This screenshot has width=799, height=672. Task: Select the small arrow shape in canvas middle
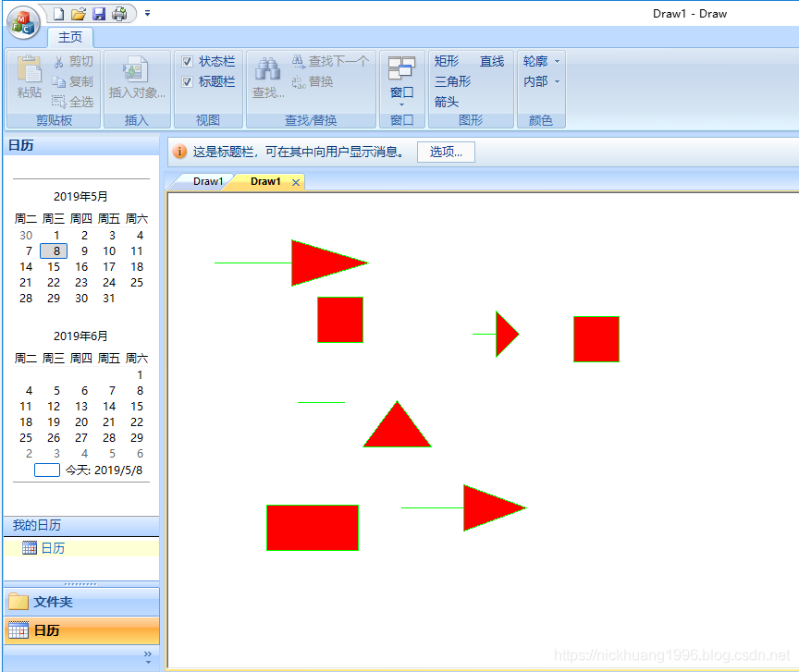[x=497, y=335]
